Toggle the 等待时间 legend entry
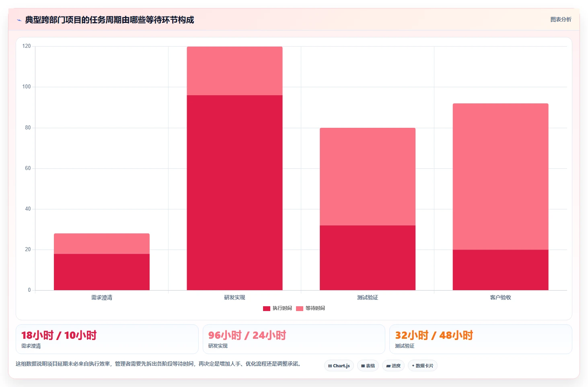The image size is (588, 387). click(x=310, y=308)
